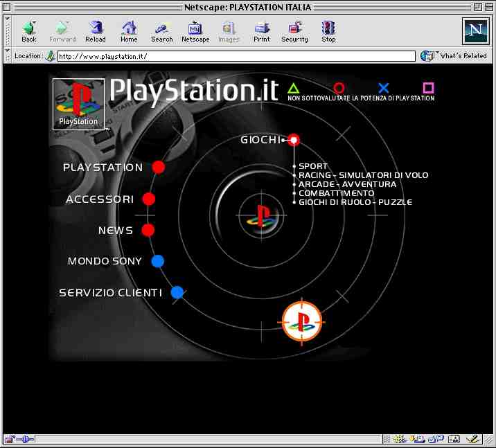Collapse the navigation toolbar grip
This screenshot has height=448, width=496.
8,32
